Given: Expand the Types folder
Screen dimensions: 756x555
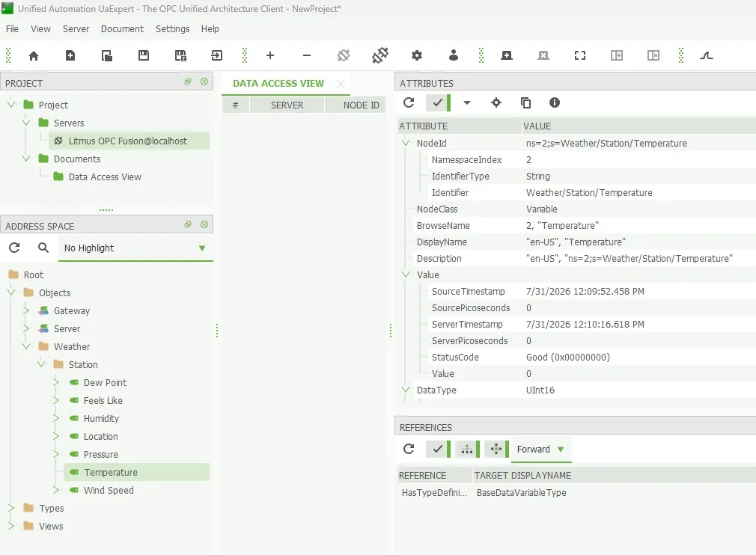Looking at the screenshot, I should coord(11,508).
